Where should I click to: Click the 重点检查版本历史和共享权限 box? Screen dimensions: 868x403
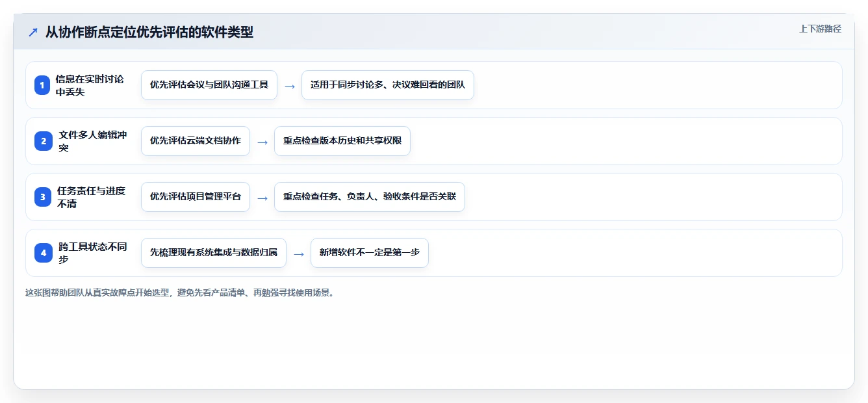(x=342, y=141)
